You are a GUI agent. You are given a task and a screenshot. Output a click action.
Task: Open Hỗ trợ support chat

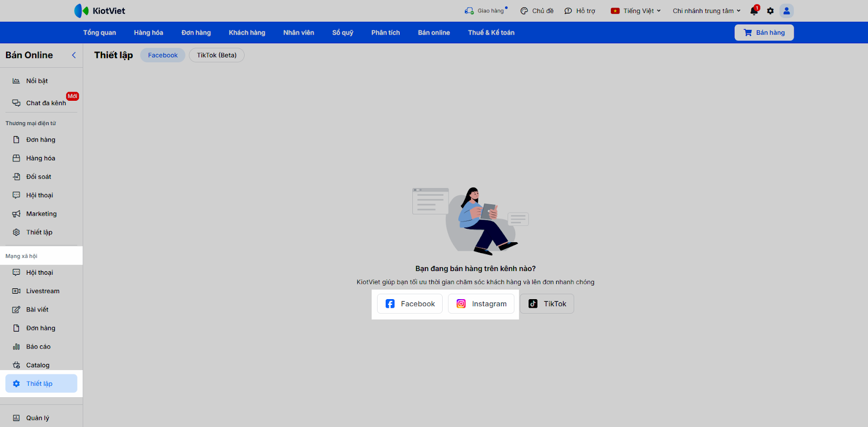(579, 11)
